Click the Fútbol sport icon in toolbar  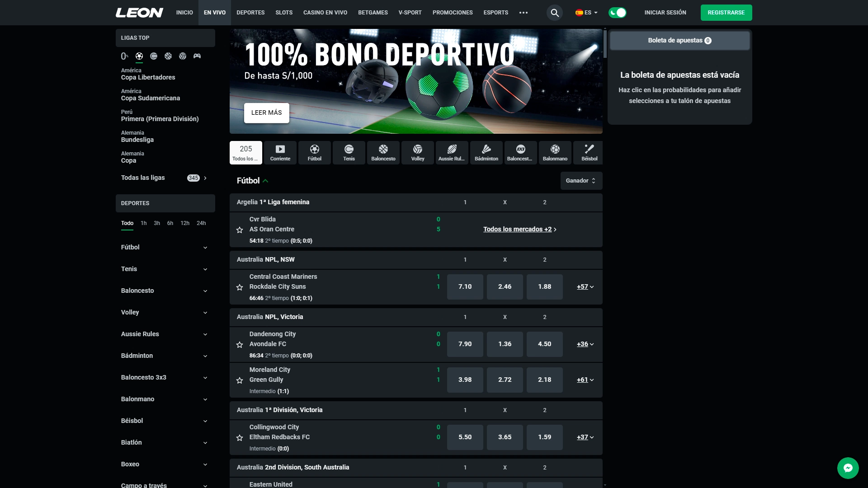click(314, 153)
